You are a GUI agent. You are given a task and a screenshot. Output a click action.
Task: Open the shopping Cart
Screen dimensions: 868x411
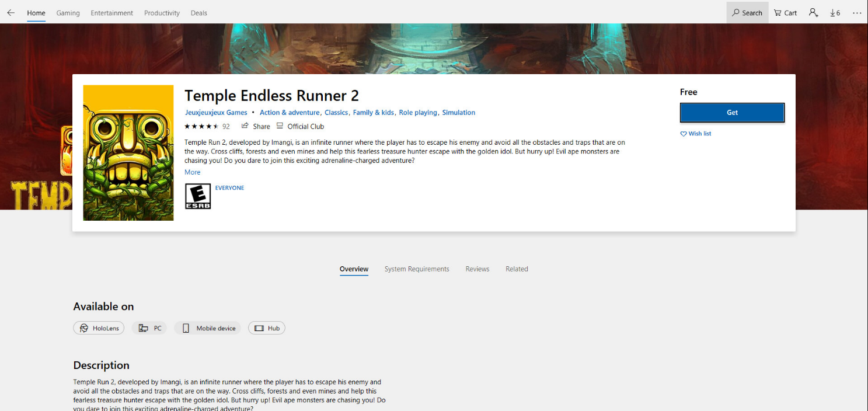(785, 13)
